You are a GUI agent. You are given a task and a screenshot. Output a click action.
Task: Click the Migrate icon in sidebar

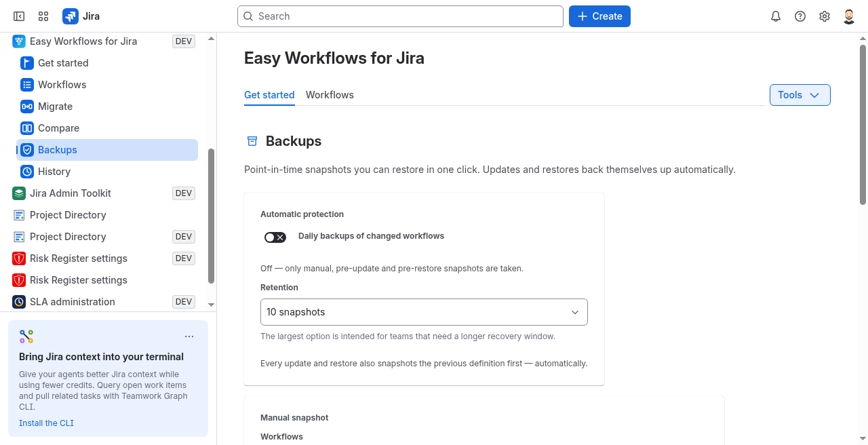coord(27,107)
